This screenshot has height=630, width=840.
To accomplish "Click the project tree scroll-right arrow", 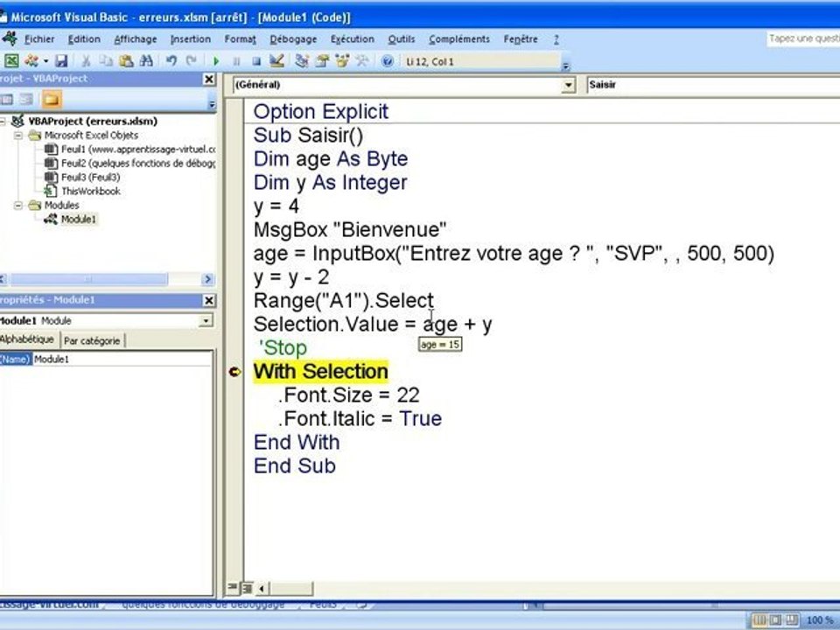I will (x=208, y=279).
